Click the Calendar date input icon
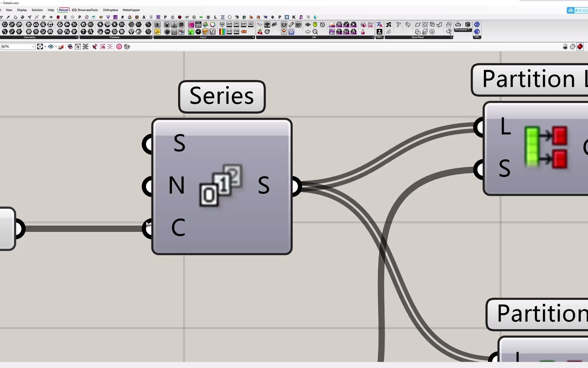 [x=198, y=25]
